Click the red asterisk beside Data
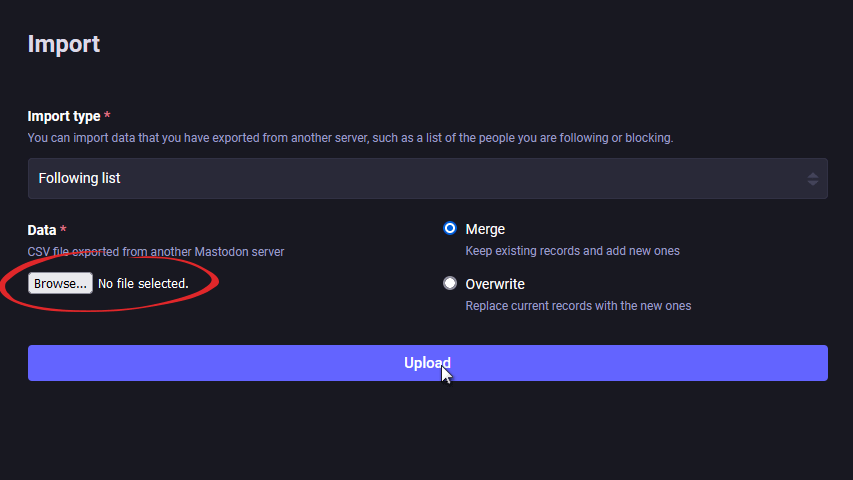The width and height of the screenshot is (853, 480). pos(63,230)
